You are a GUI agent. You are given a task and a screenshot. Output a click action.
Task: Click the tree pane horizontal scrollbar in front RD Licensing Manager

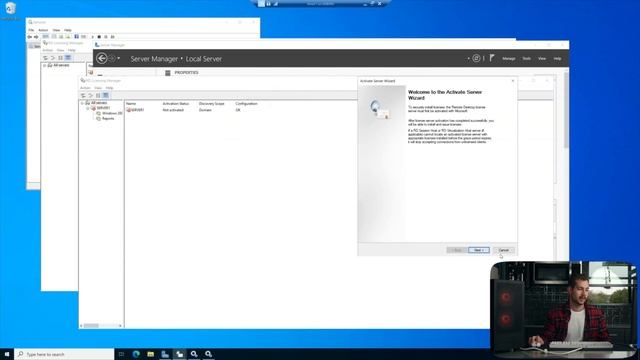101,325
